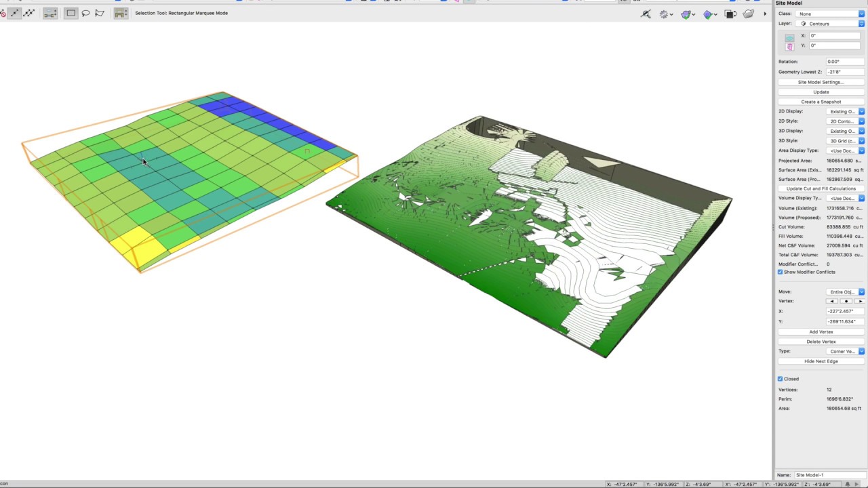Click the Site Model Settings button
Screen dimensions: 868x488
[x=821, y=82]
